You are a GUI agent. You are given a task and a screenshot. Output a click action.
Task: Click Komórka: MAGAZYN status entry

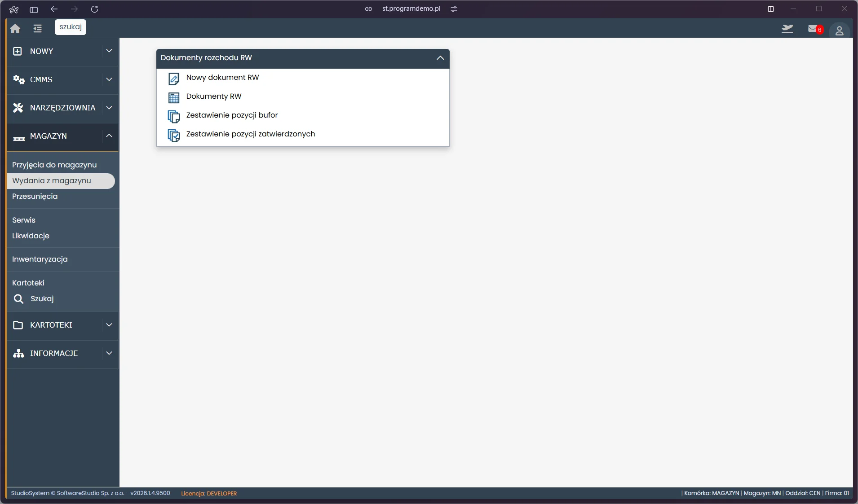pos(712,493)
